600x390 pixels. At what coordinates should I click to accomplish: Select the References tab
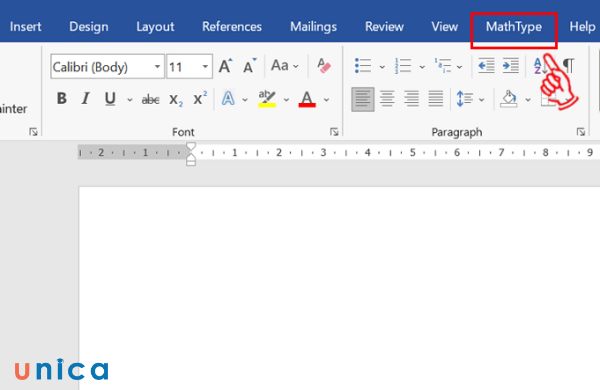click(x=232, y=26)
